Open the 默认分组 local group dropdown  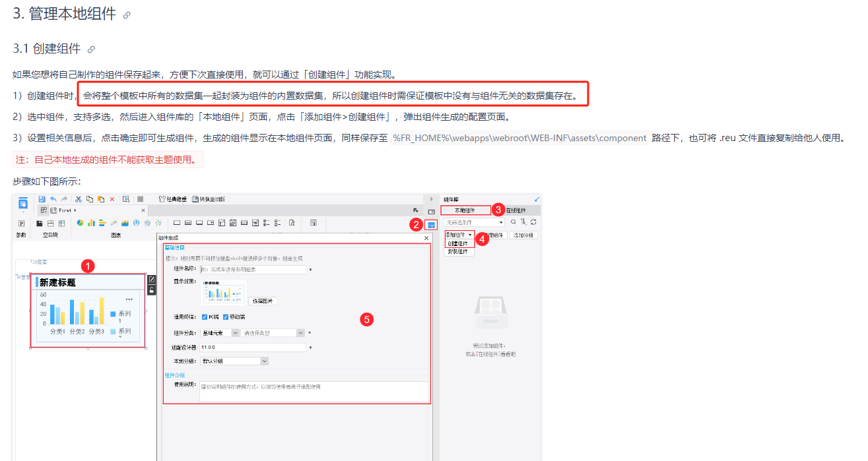pos(234,361)
